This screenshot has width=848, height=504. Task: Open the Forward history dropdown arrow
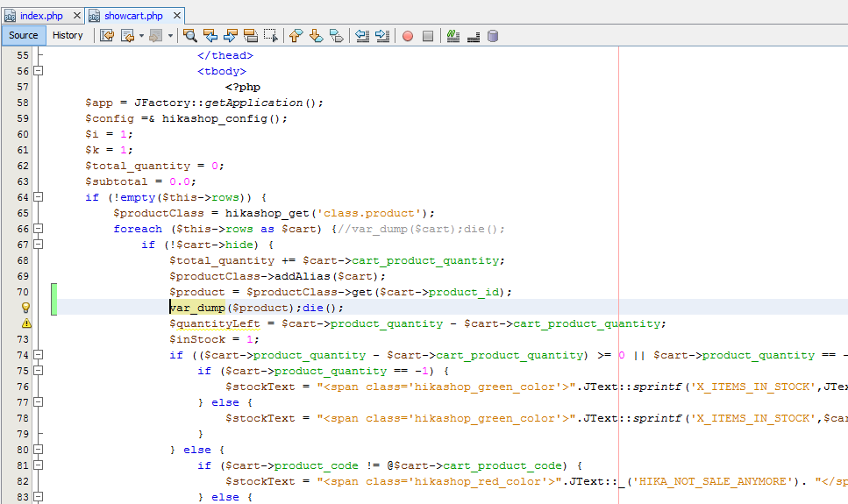click(x=170, y=36)
